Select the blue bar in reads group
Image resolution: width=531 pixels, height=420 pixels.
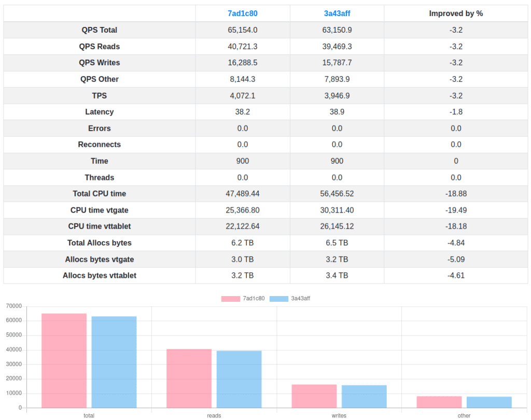(239, 379)
